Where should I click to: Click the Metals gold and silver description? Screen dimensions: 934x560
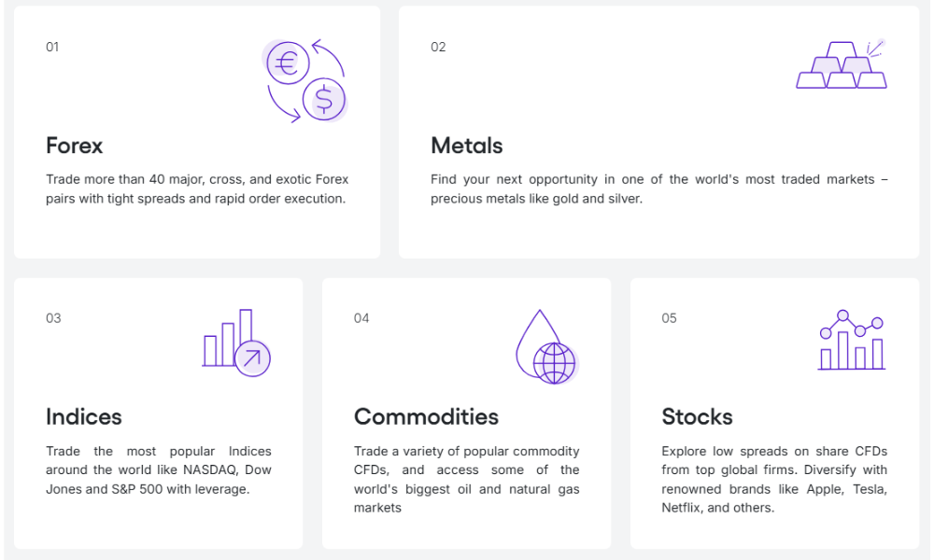(x=658, y=189)
